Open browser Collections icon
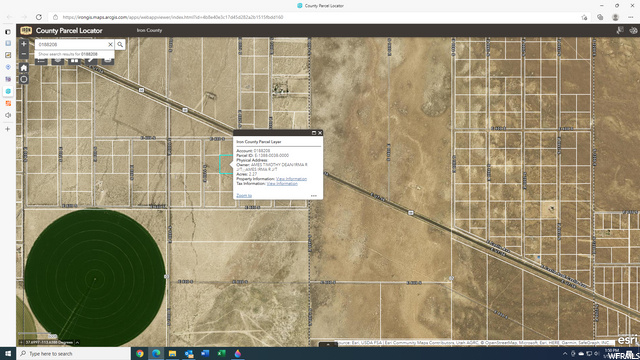640x360 pixels. (600, 17)
